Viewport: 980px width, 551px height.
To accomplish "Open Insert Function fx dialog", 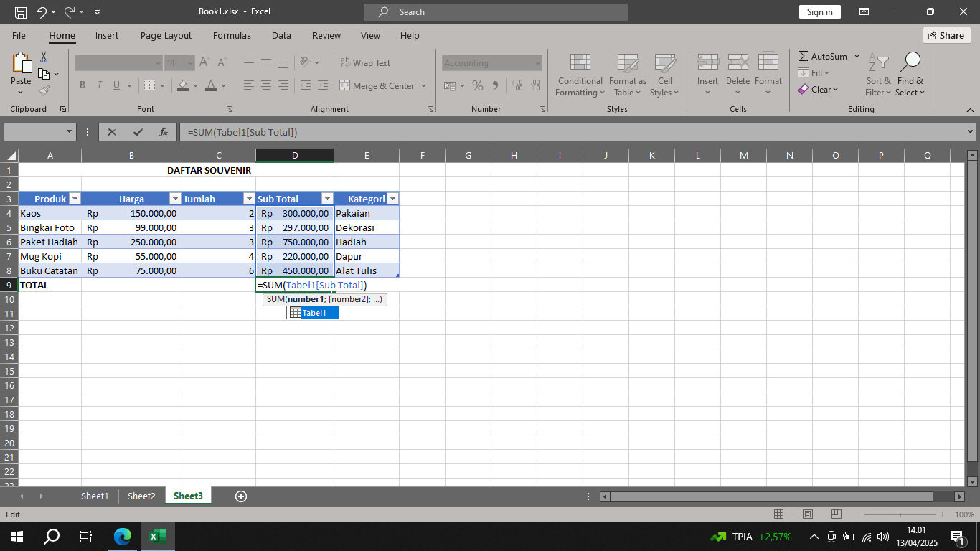I will pyautogui.click(x=164, y=132).
